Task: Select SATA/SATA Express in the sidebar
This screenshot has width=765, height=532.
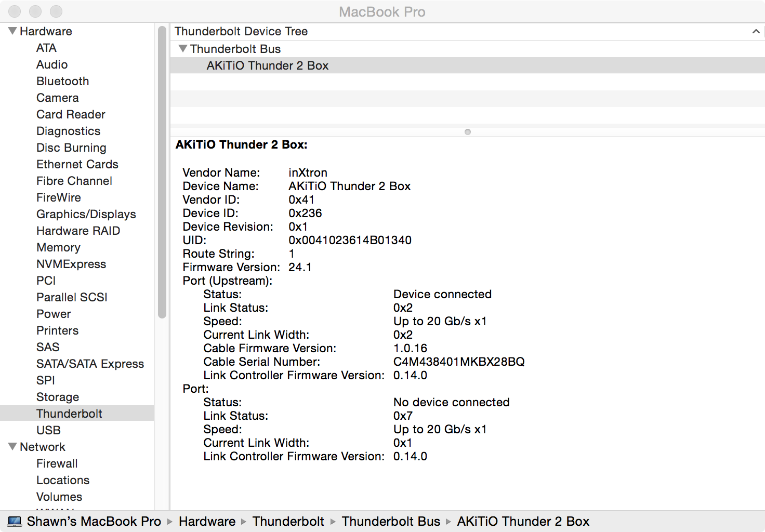Action: tap(90, 364)
